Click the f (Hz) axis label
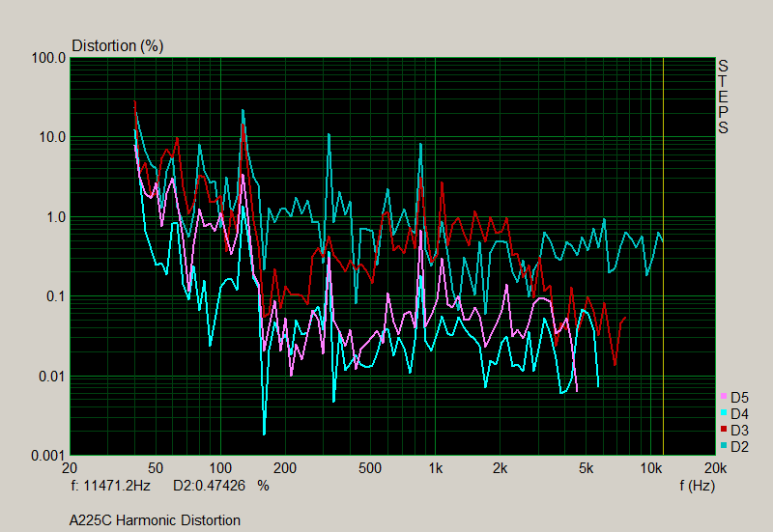773x532 pixels. [696, 486]
